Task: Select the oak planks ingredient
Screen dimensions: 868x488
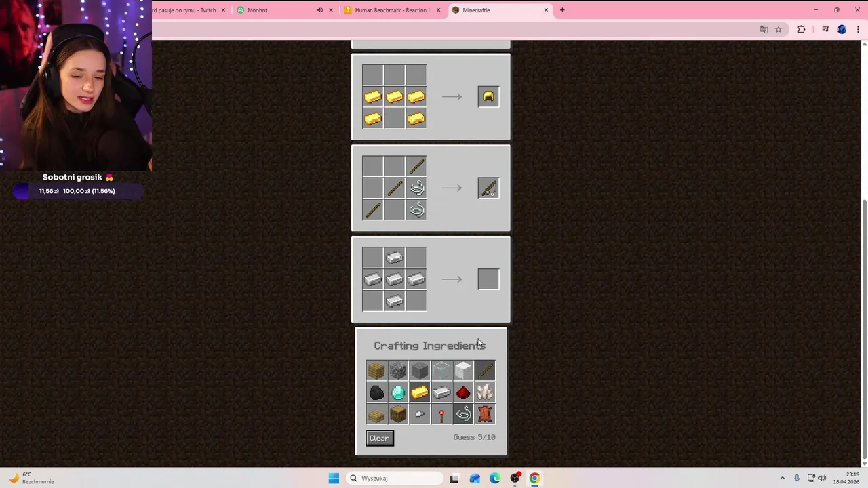Action: [376, 370]
